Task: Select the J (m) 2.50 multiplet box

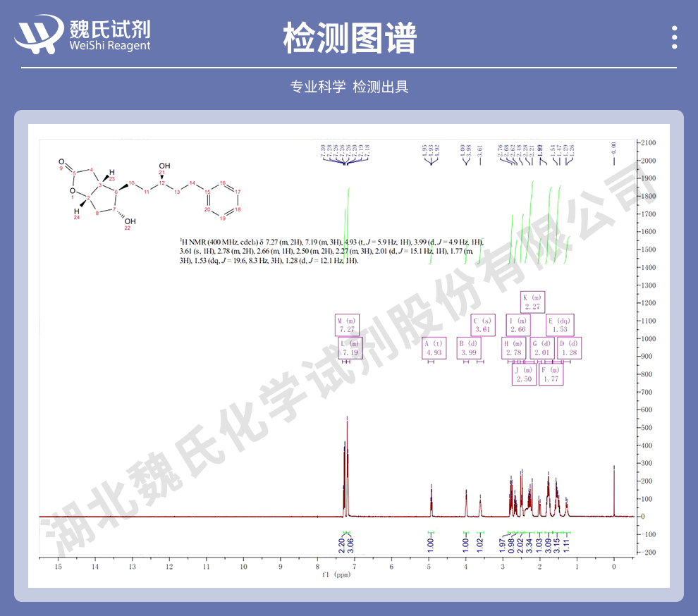Action: pos(524,374)
